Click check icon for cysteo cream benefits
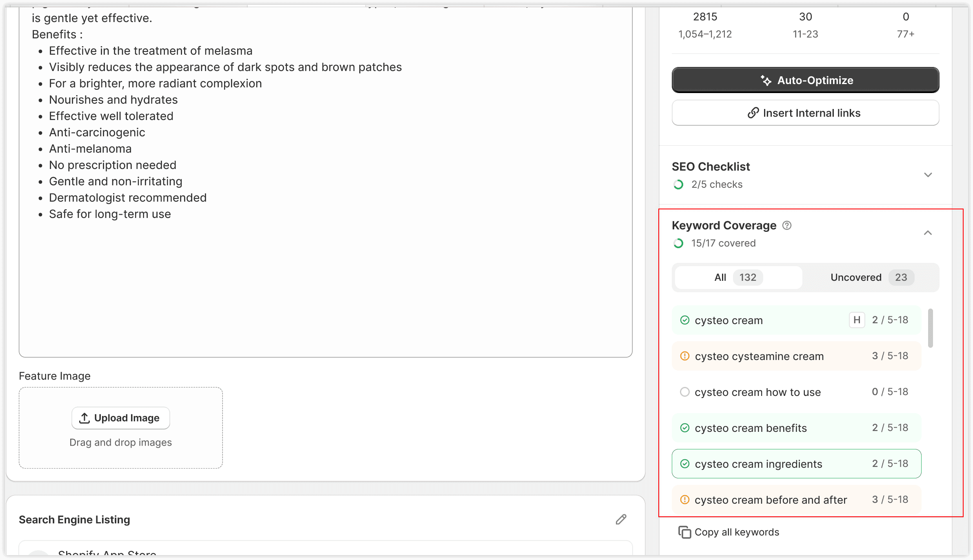973x560 pixels. (x=685, y=428)
